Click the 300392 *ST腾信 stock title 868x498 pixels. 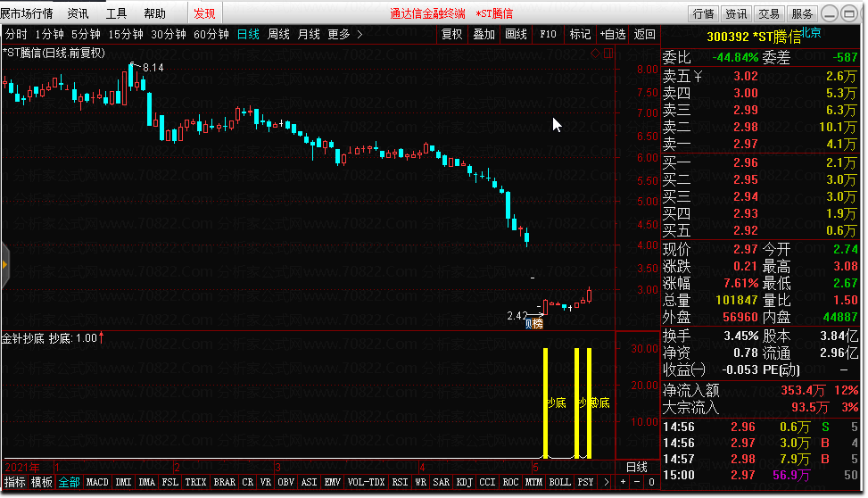[754, 37]
